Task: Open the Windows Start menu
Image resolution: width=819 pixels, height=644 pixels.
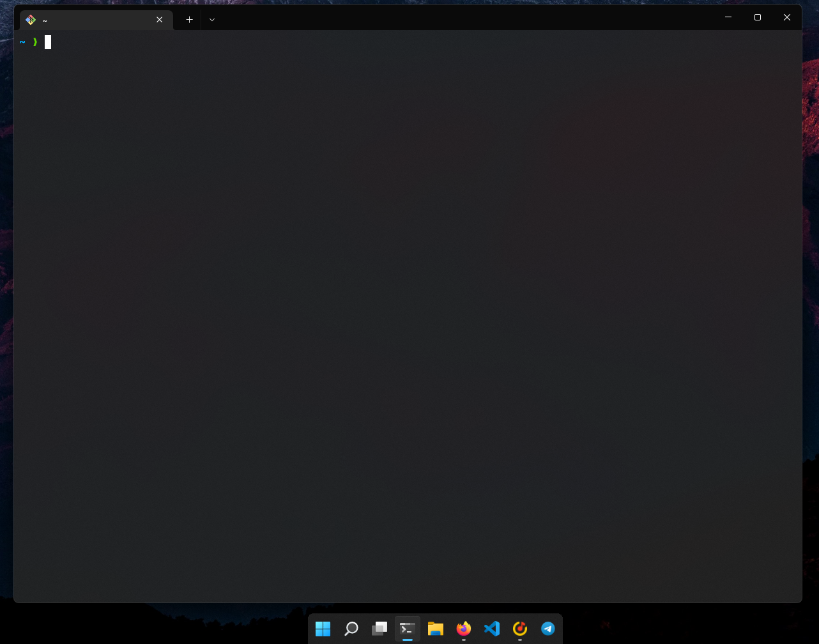Action: click(x=323, y=629)
